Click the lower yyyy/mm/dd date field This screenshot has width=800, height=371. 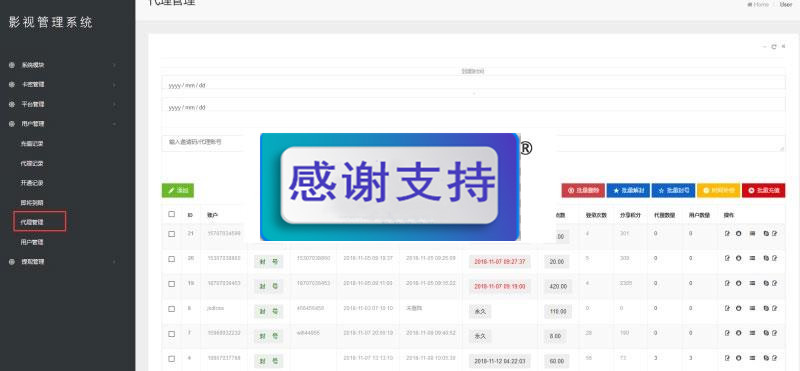[x=473, y=105]
